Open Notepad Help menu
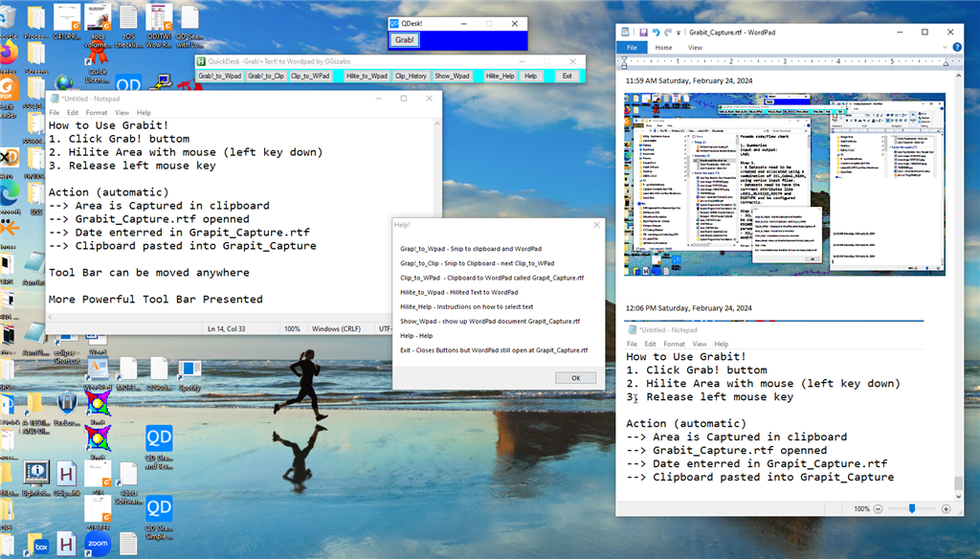The image size is (980, 559). [144, 113]
